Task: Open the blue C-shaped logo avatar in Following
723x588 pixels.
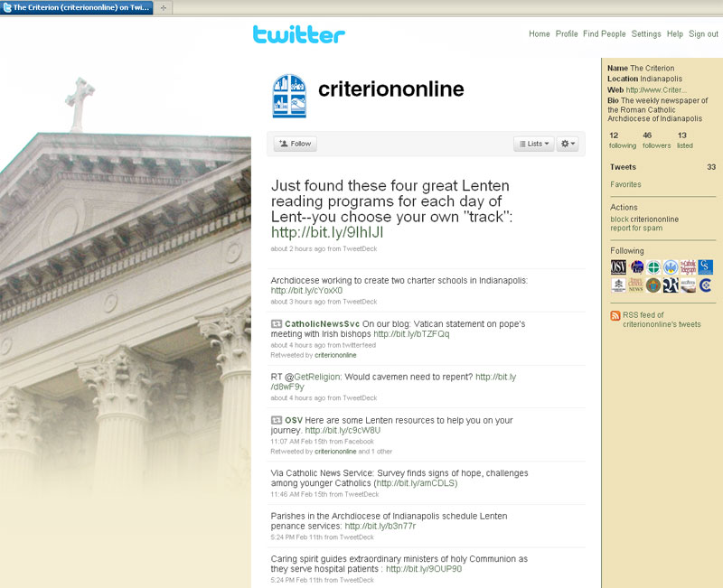Action: tap(706, 285)
